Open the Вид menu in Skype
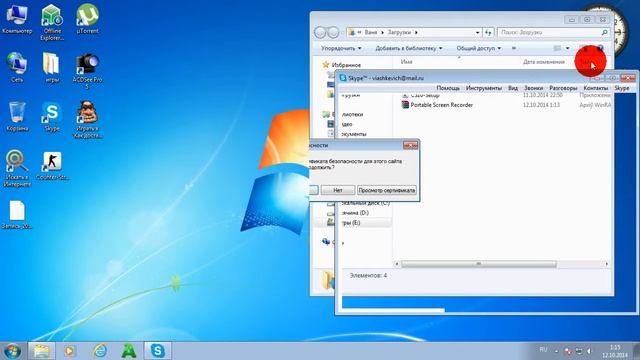The image size is (640, 360). tap(513, 88)
